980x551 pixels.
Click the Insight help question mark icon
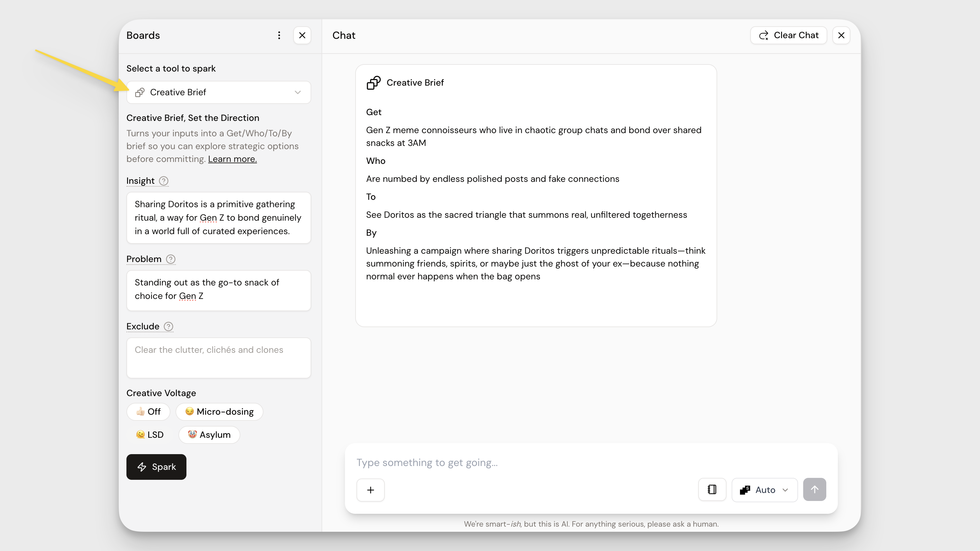pos(164,181)
